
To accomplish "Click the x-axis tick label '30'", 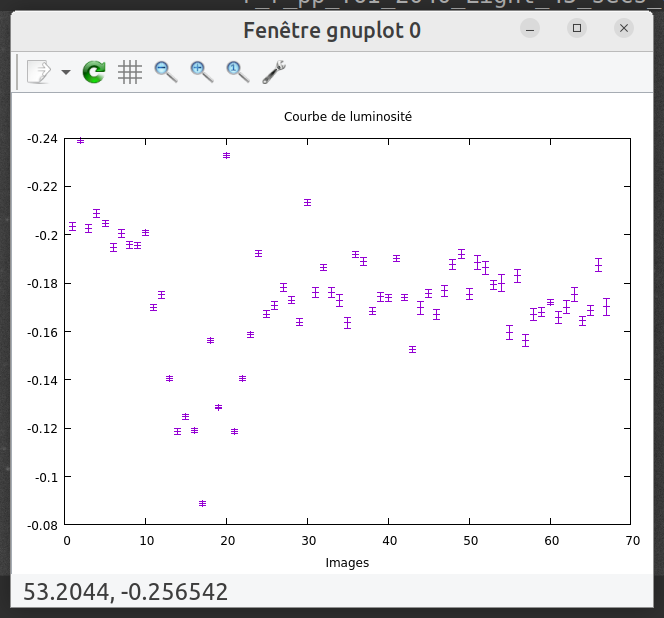I will coord(309,541).
